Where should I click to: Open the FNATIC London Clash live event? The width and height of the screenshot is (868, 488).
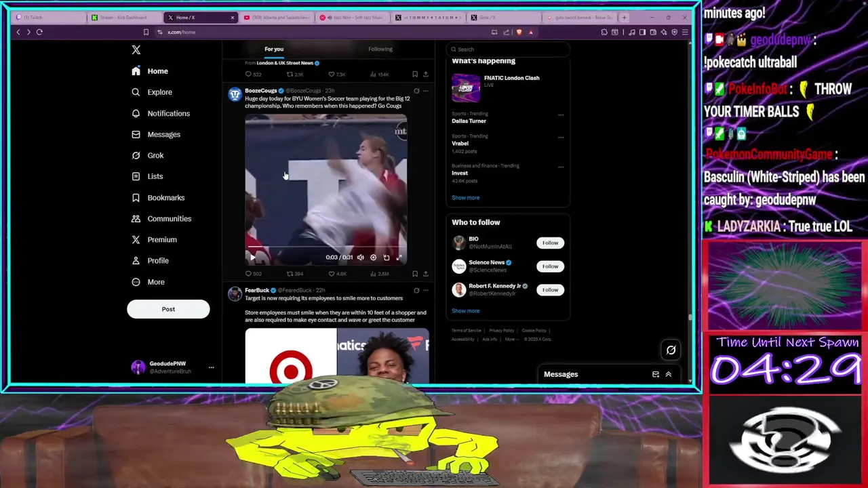point(508,87)
